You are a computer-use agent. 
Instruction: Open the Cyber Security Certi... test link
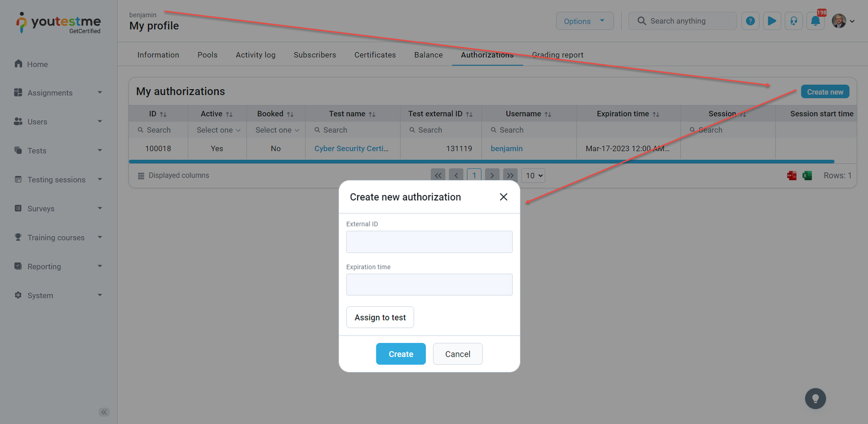pyautogui.click(x=351, y=149)
